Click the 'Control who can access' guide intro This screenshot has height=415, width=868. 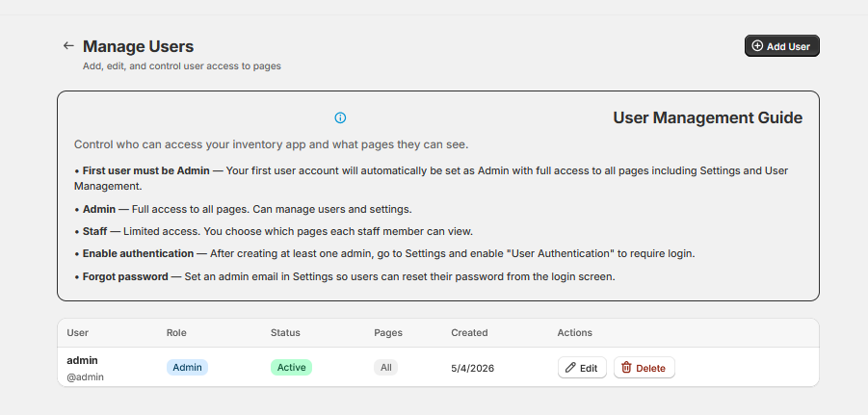pos(272,144)
